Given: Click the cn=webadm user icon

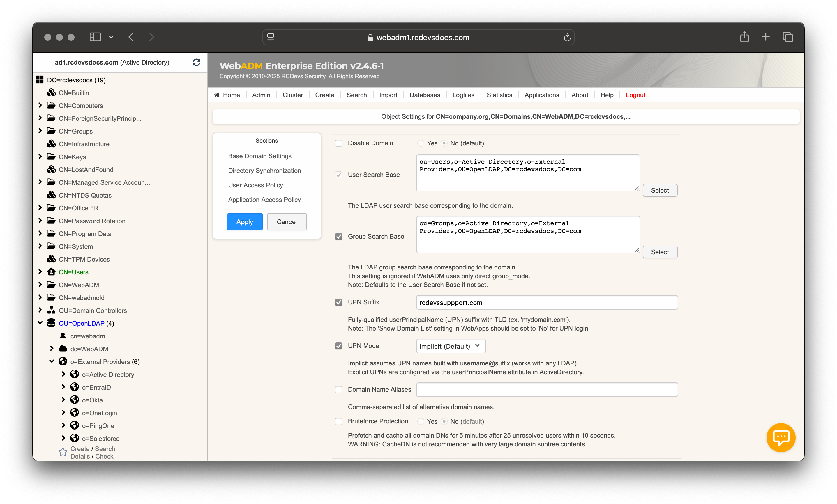Looking at the screenshot, I should click(x=63, y=336).
